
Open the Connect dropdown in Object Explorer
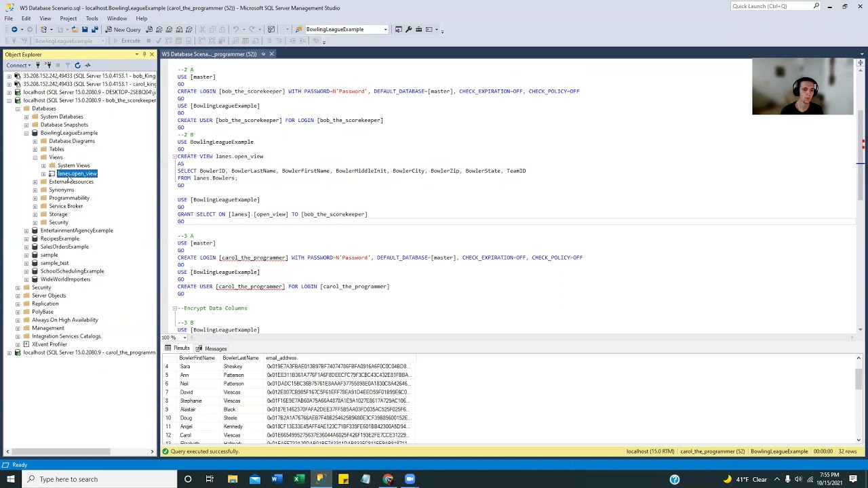[x=18, y=66]
